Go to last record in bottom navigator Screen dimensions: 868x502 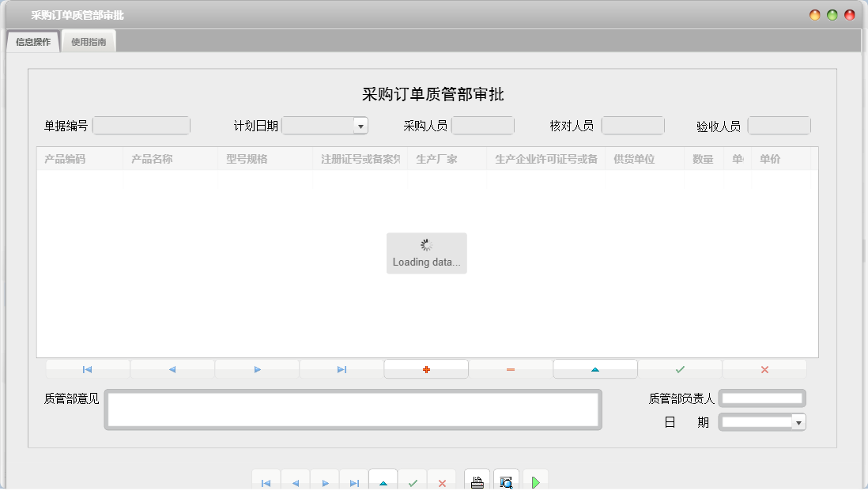coord(354,481)
